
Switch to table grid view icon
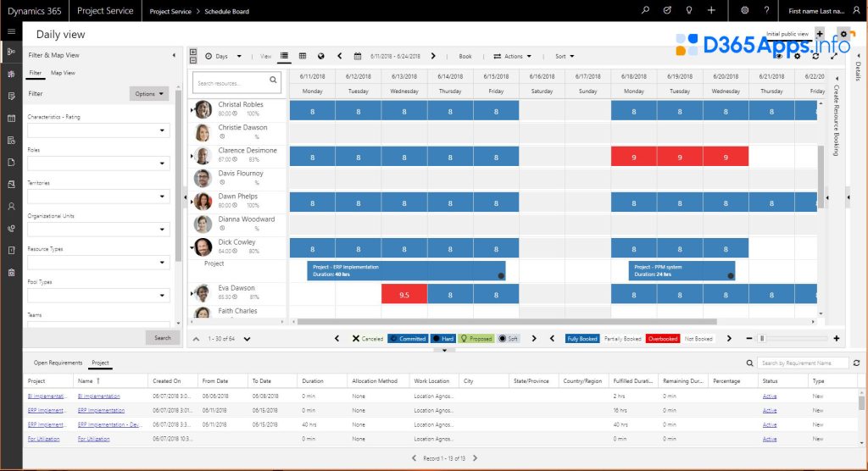point(303,56)
